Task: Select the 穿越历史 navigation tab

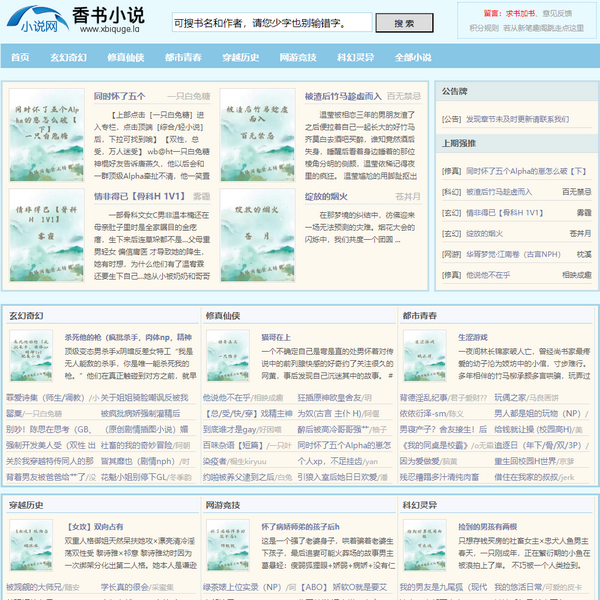Action: [x=240, y=58]
